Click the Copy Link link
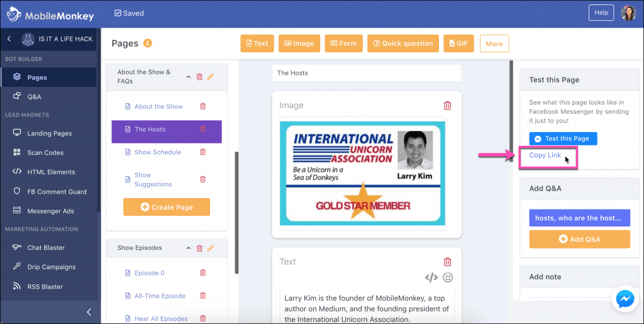 (x=545, y=155)
